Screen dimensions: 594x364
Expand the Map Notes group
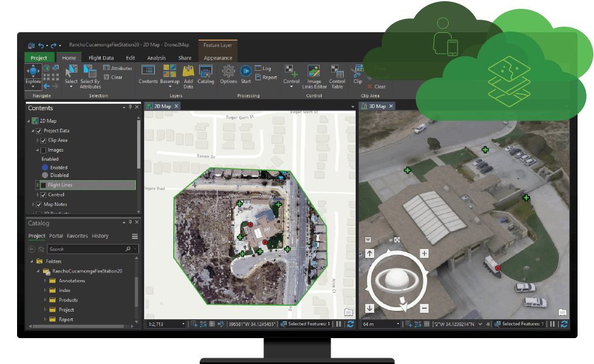point(33,204)
